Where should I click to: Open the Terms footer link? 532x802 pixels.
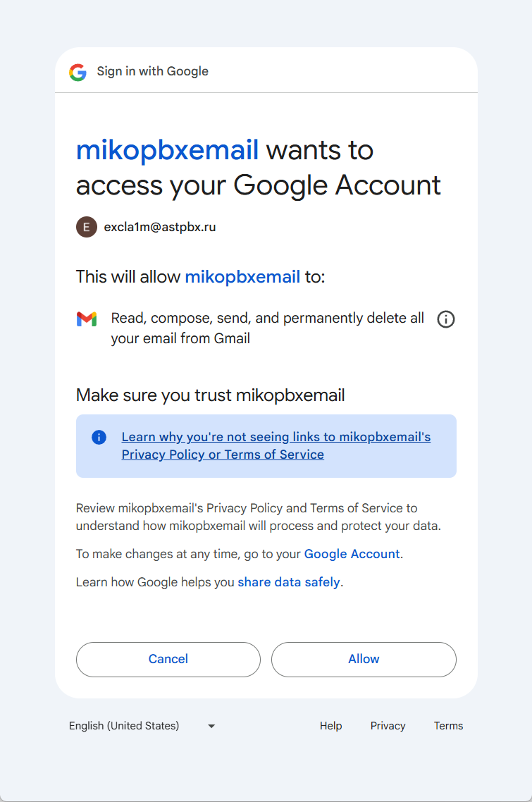click(x=448, y=726)
